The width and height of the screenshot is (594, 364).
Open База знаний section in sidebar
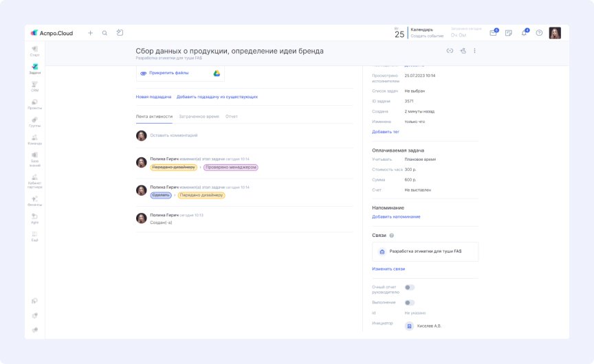coord(34,159)
